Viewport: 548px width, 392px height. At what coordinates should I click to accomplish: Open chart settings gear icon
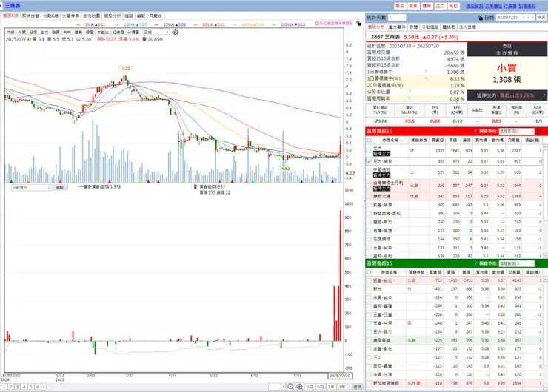click(175, 32)
